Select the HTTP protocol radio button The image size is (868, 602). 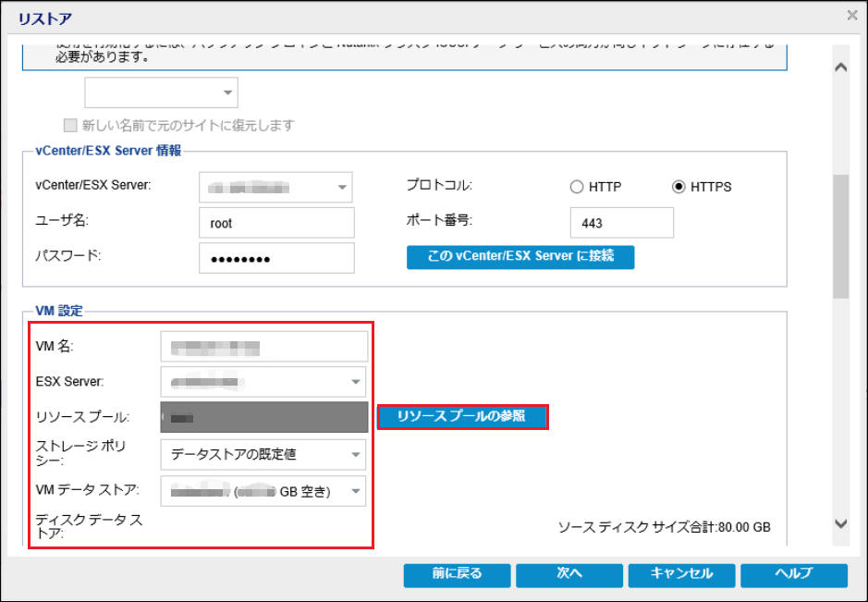(577, 187)
